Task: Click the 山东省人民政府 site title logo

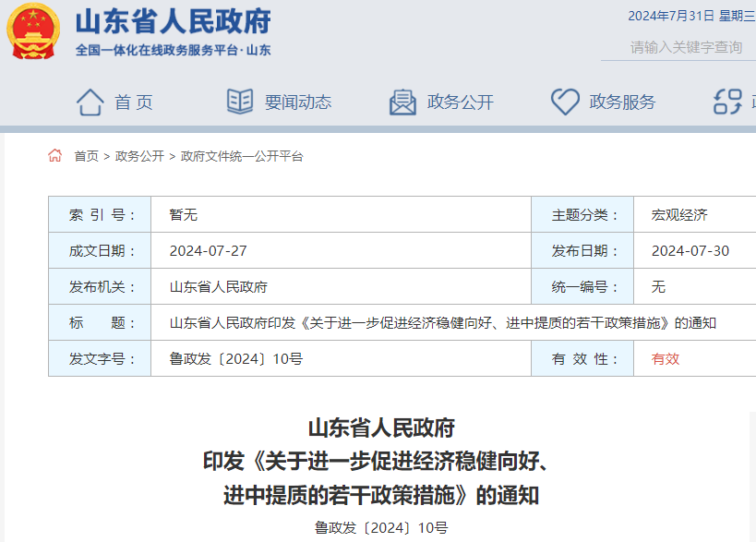Action: pos(171,26)
